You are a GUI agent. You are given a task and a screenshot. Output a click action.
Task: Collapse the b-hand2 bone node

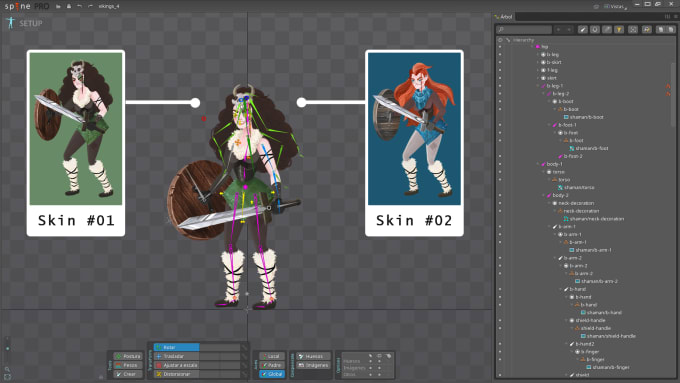pos(566,344)
